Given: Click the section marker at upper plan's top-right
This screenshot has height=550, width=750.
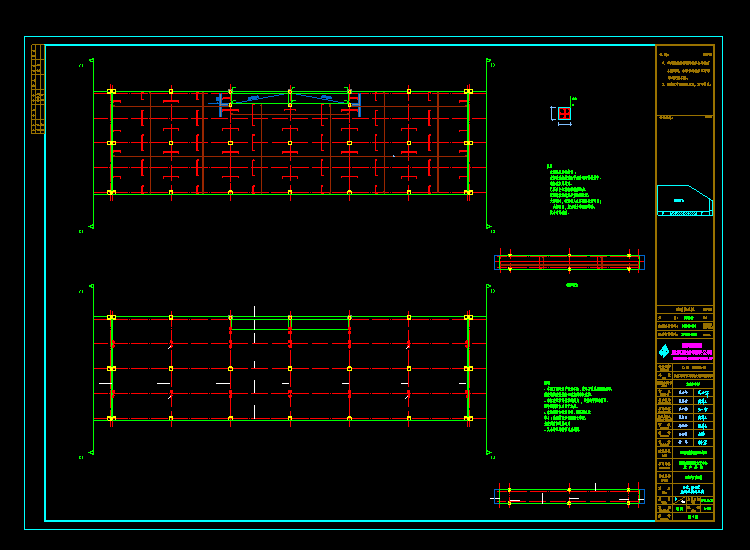Looking at the screenshot, I should [x=491, y=65].
